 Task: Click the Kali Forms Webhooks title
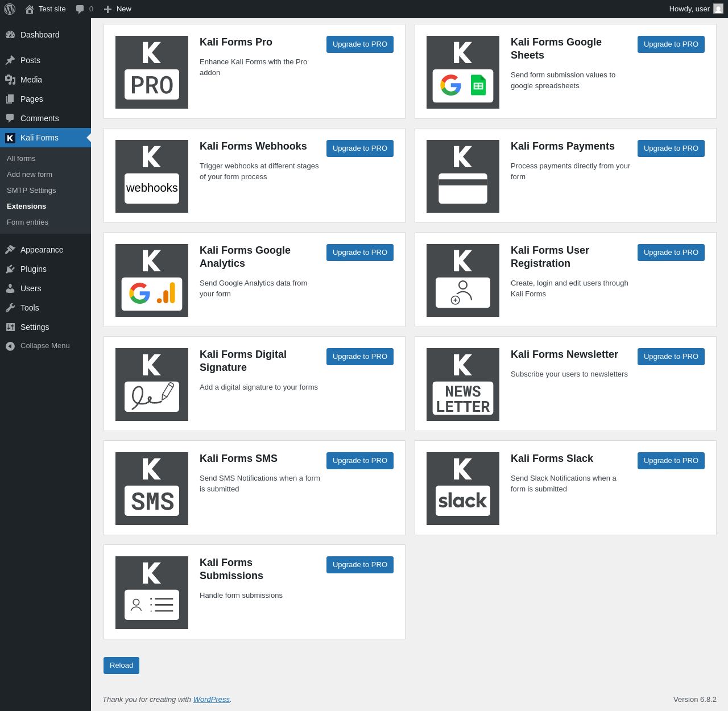tap(253, 146)
